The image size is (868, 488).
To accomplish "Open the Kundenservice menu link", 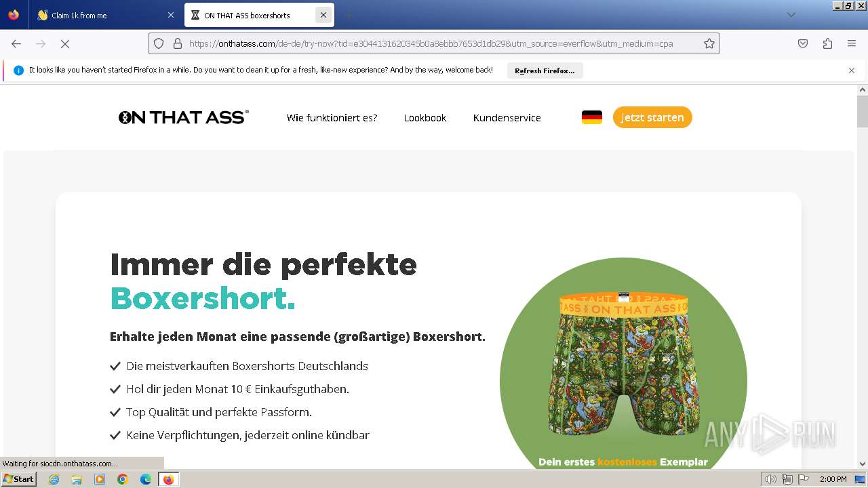I will point(507,118).
